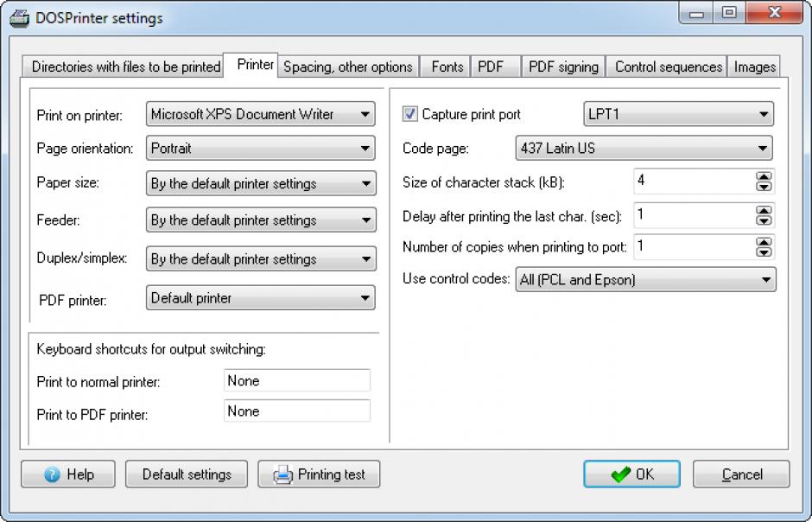Increase Delay after printing last char value
Viewport: 812px width, 522px height.
764,210
